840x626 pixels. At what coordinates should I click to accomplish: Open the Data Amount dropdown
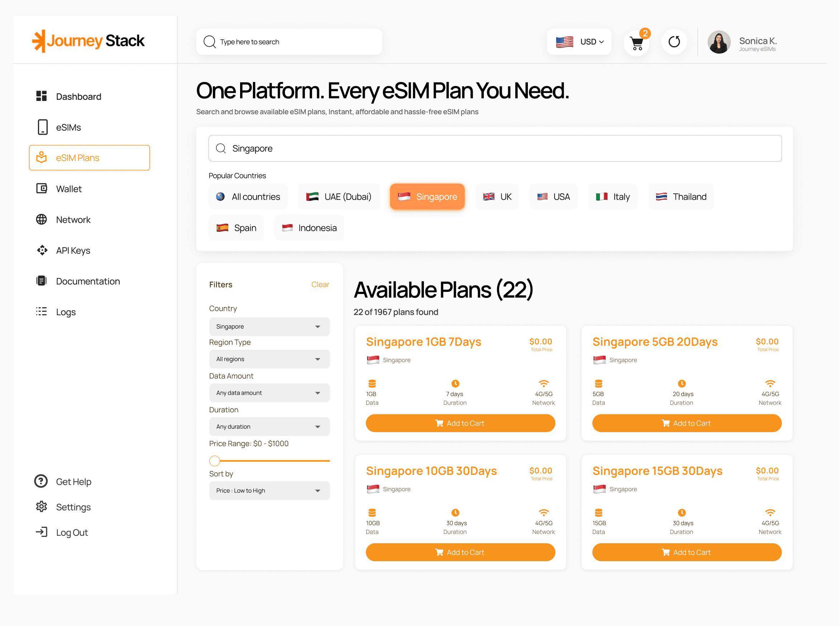[269, 393]
